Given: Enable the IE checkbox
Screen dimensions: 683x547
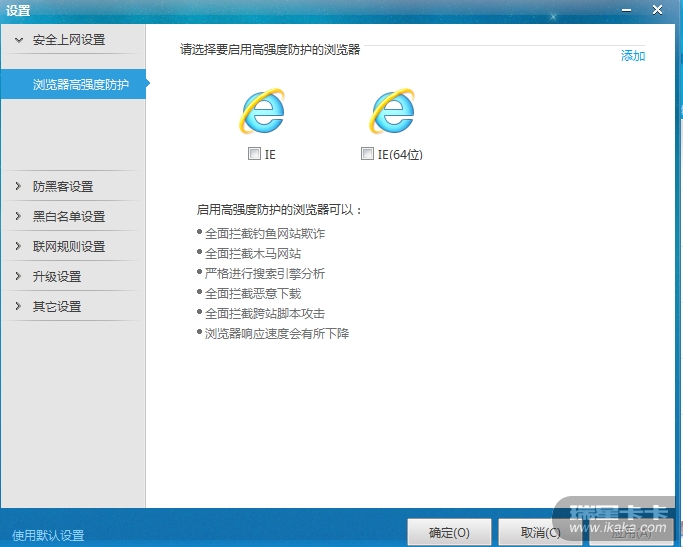Looking at the screenshot, I should point(254,154).
